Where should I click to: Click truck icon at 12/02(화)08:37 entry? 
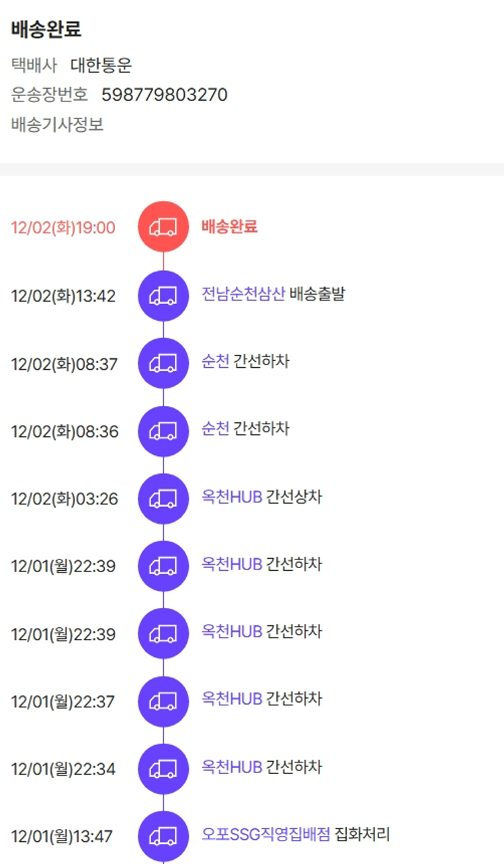(x=163, y=363)
